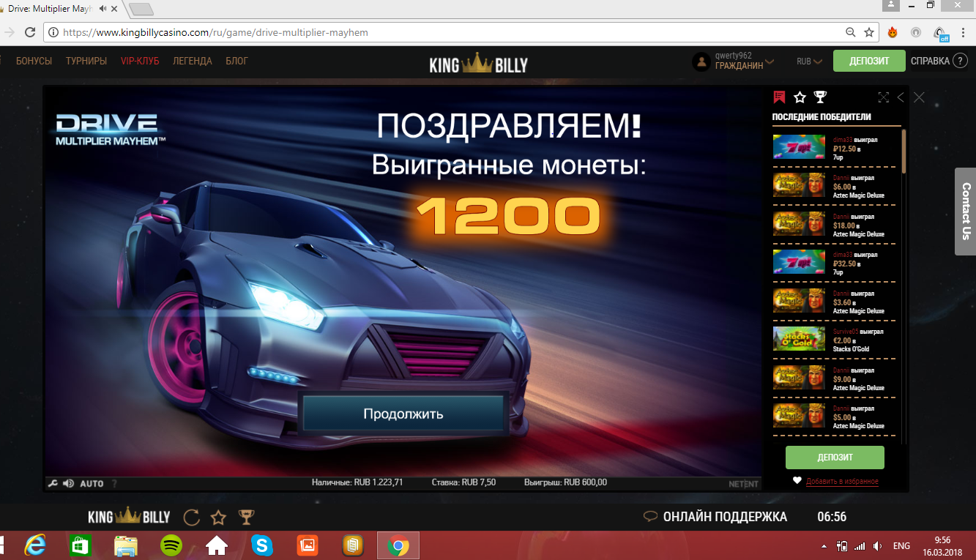
Task: Open the Windows Store taskbar icon
Action: pos(80,545)
